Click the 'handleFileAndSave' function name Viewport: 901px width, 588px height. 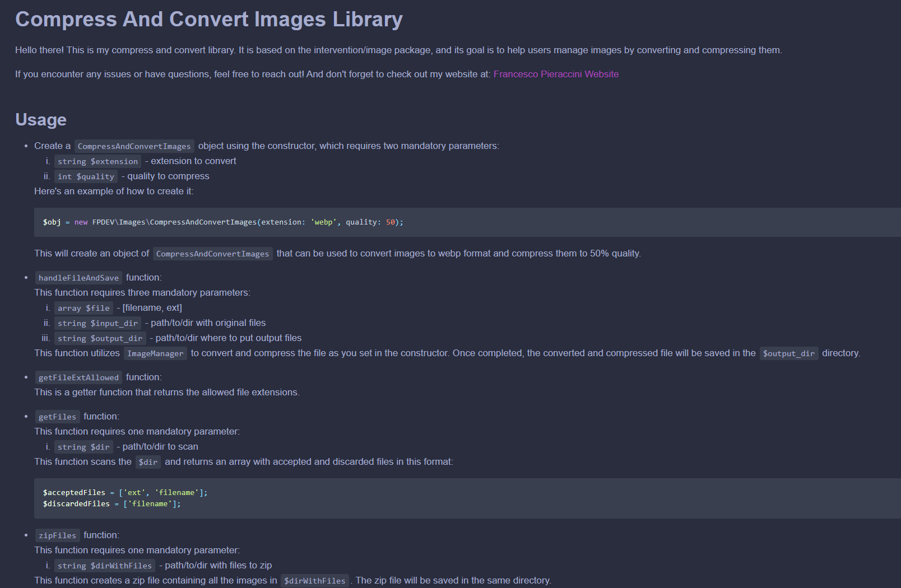point(78,278)
